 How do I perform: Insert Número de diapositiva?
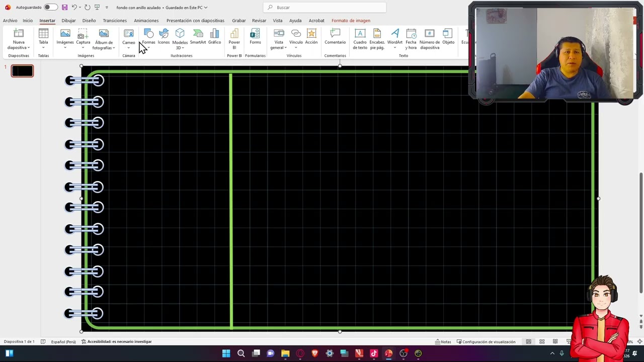[x=430, y=39]
